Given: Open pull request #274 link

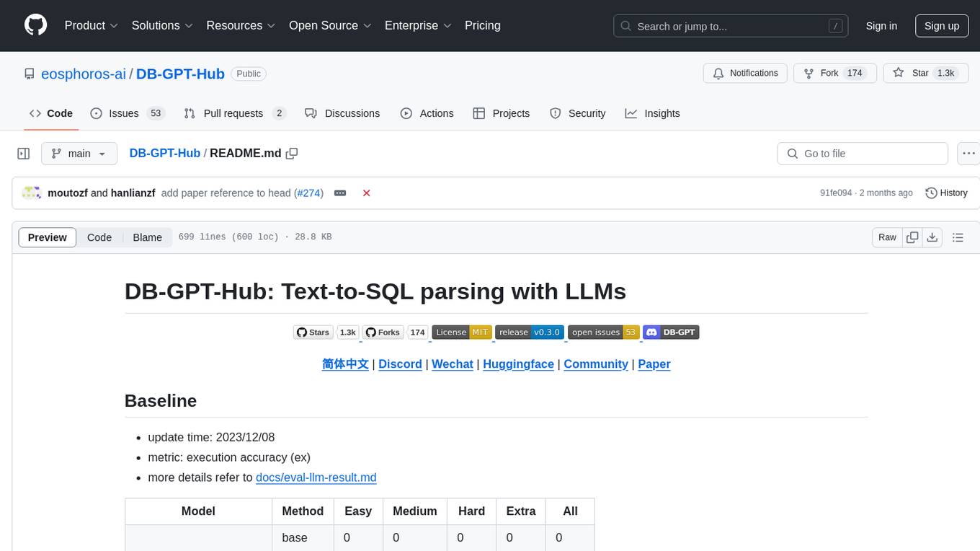Looking at the screenshot, I should [x=309, y=193].
